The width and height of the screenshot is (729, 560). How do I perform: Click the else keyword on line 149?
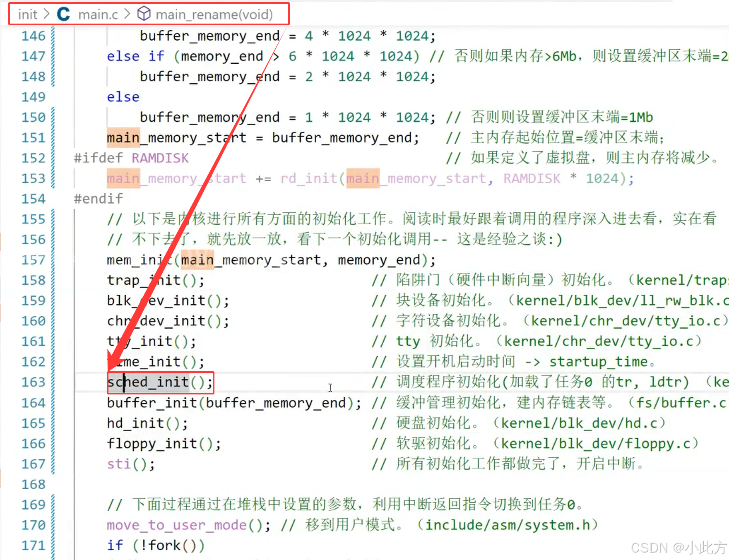pyautogui.click(x=123, y=97)
